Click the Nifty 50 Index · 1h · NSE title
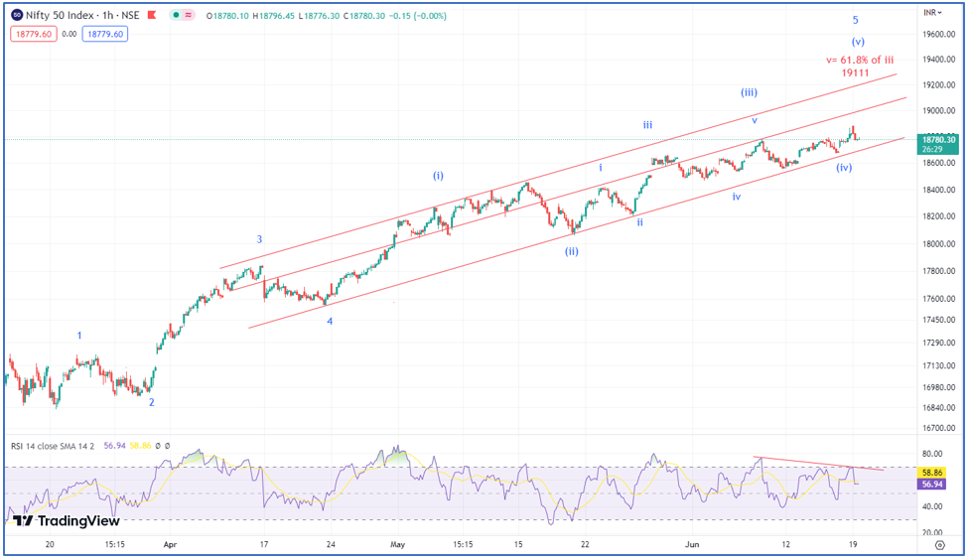 point(82,15)
